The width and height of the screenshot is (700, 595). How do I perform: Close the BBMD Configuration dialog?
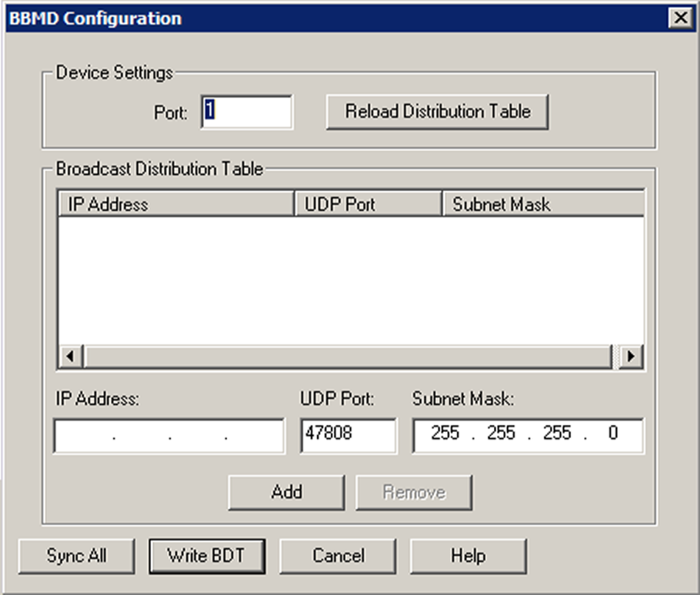click(x=681, y=18)
